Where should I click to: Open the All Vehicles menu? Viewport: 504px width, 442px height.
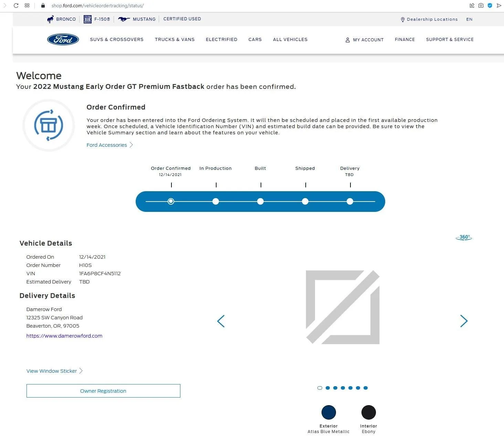click(290, 40)
